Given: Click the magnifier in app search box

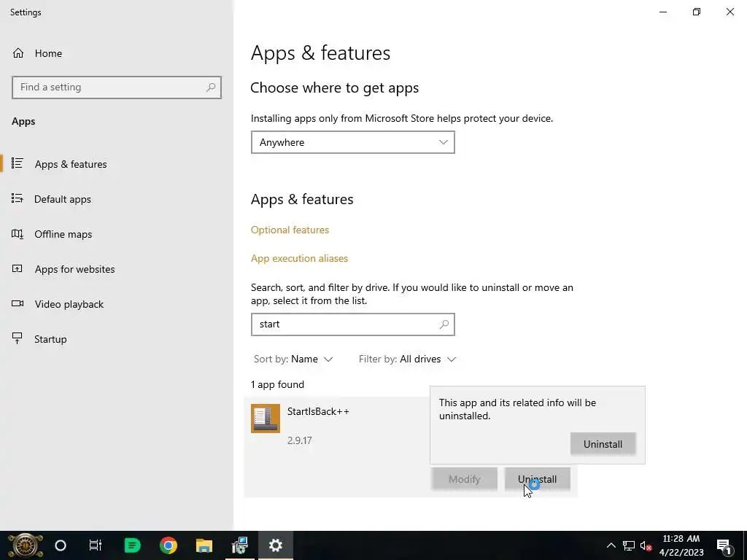Looking at the screenshot, I should (444, 324).
